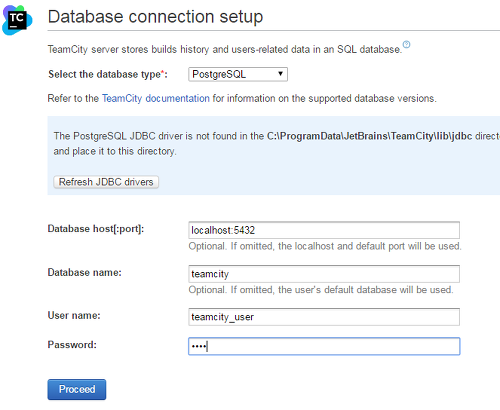Image resolution: width=500 pixels, height=410 pixels.
Task: Click the 'User name:' label
Action: pyautogui.click(x=74, y=315)
